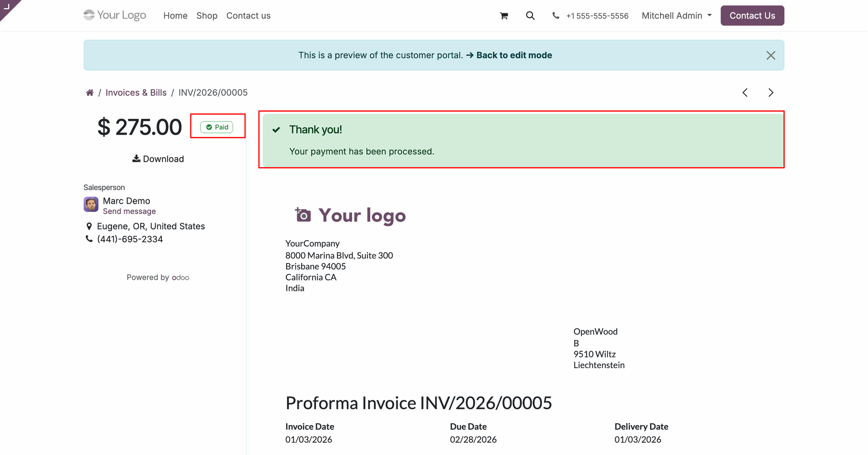868x455 pixels.
Task: Go to previous invoice arrow
Action: [x=745, y=93]
